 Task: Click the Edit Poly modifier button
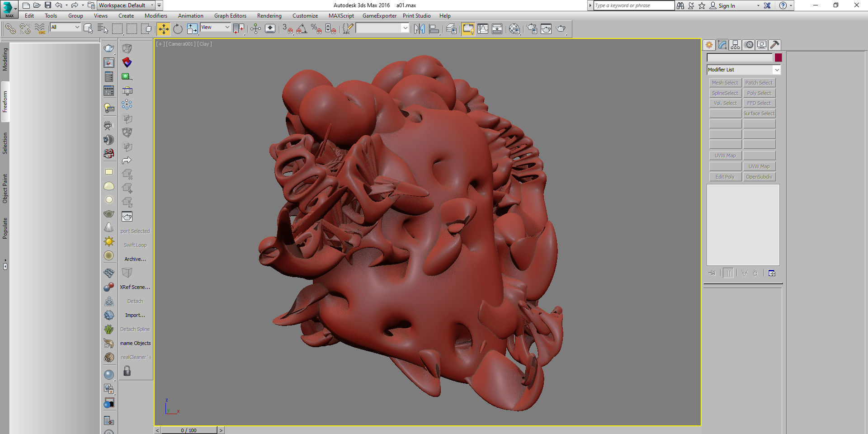725,177
